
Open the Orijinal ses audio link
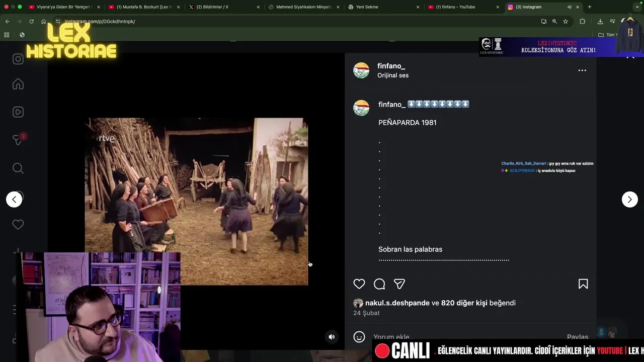coord(393,75)
